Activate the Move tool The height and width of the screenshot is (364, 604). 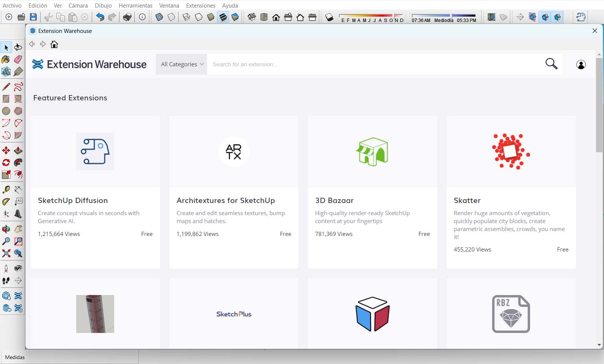6,150
